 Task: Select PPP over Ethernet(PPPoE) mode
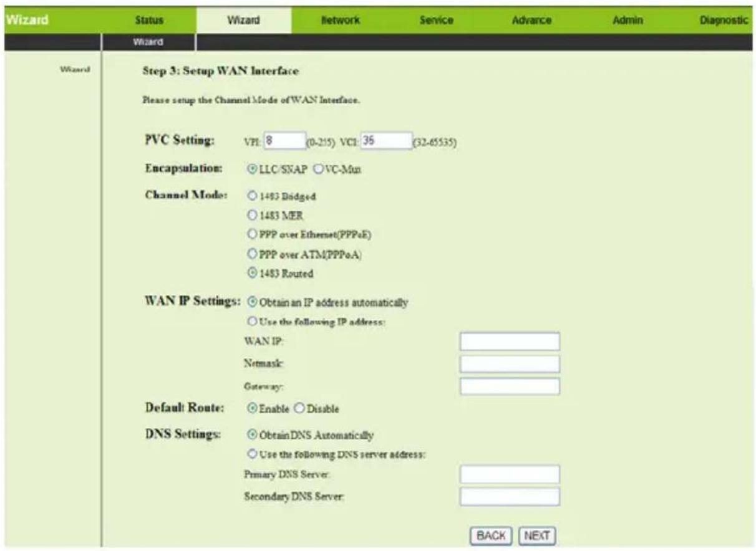[252, 235]
